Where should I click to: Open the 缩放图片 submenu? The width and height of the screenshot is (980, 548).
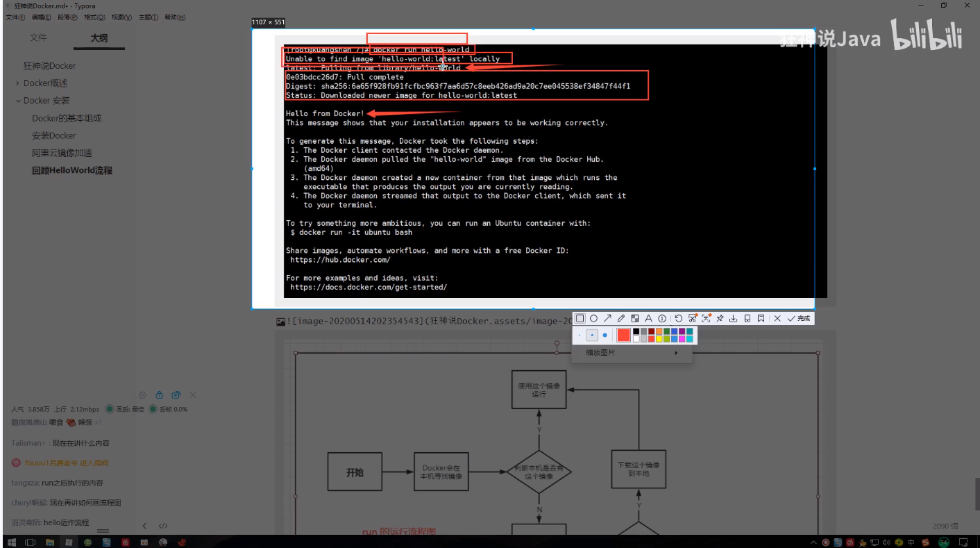pos(632,353)
